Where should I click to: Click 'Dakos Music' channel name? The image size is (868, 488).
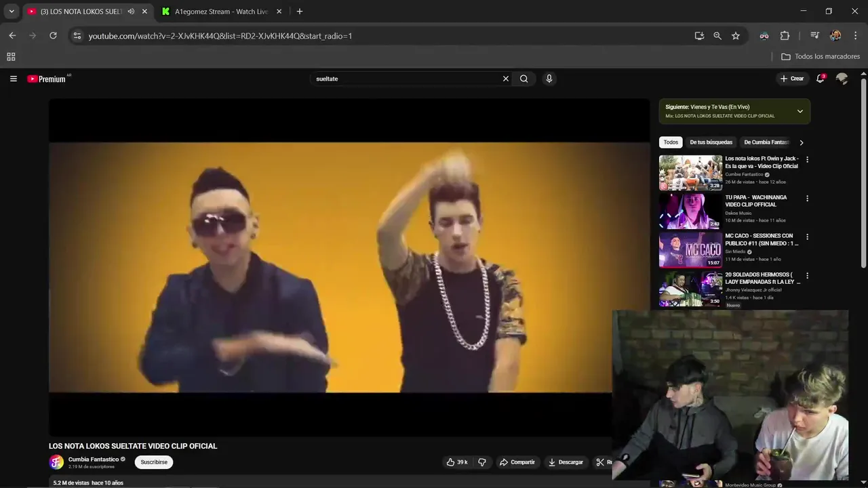[738, 213]
